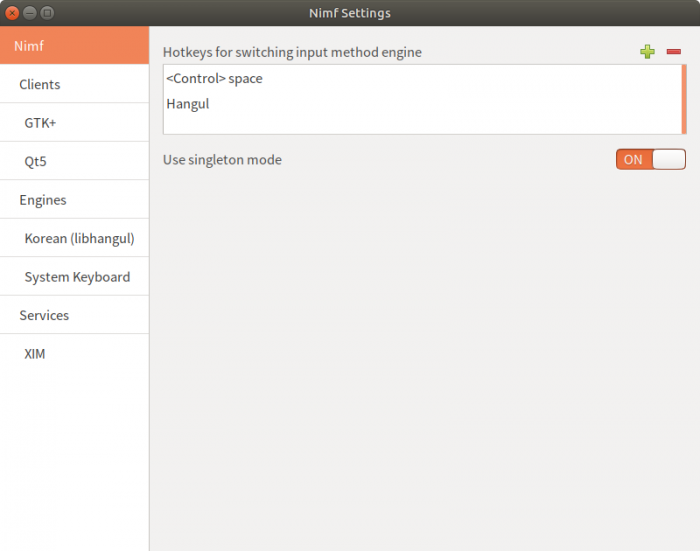Screen dimensions: 700x551
Task: Click the Nimf Settings title bar text
Action: 350,13
